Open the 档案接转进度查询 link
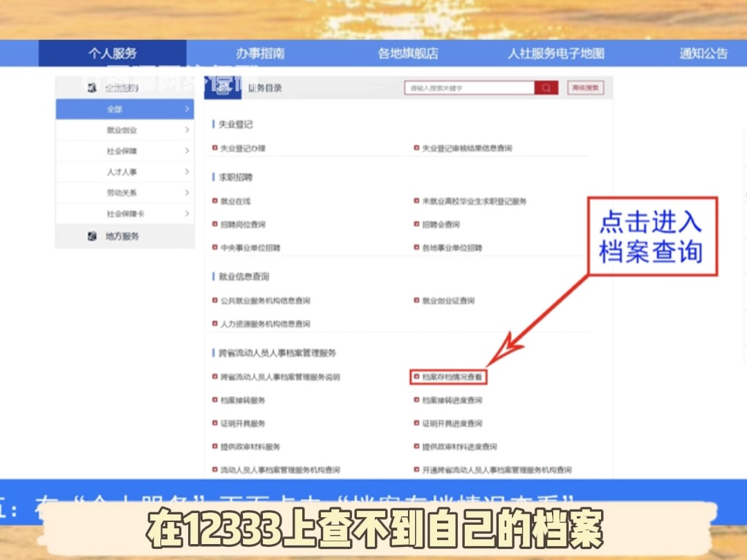The height and width of the screenshot is (560, 747). tap(452, 400)
